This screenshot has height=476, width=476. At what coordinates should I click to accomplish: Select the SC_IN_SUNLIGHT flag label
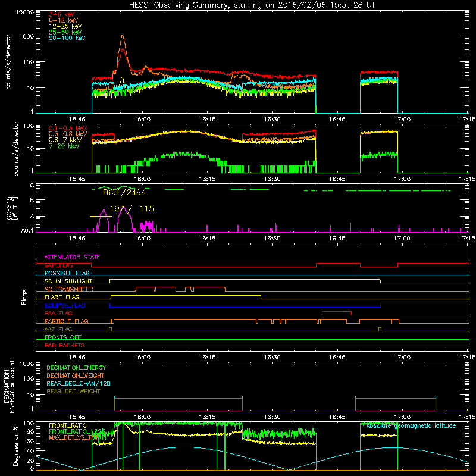tap(68, 281)
